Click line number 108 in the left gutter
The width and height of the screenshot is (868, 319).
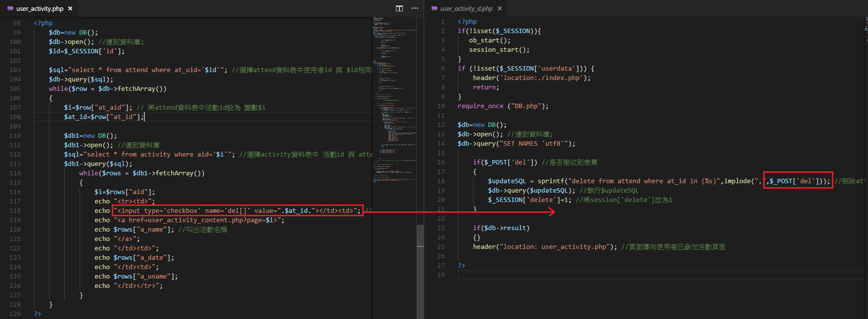pos(15,117)
